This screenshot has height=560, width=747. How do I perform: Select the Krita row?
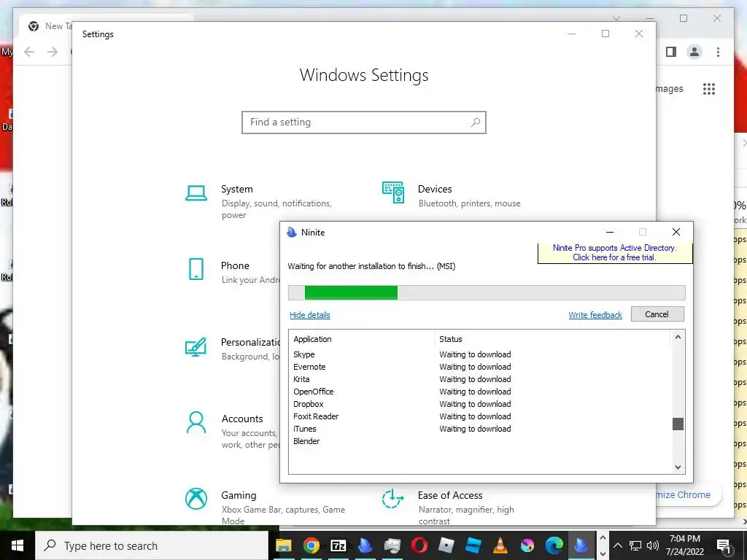tap(480, 379)
